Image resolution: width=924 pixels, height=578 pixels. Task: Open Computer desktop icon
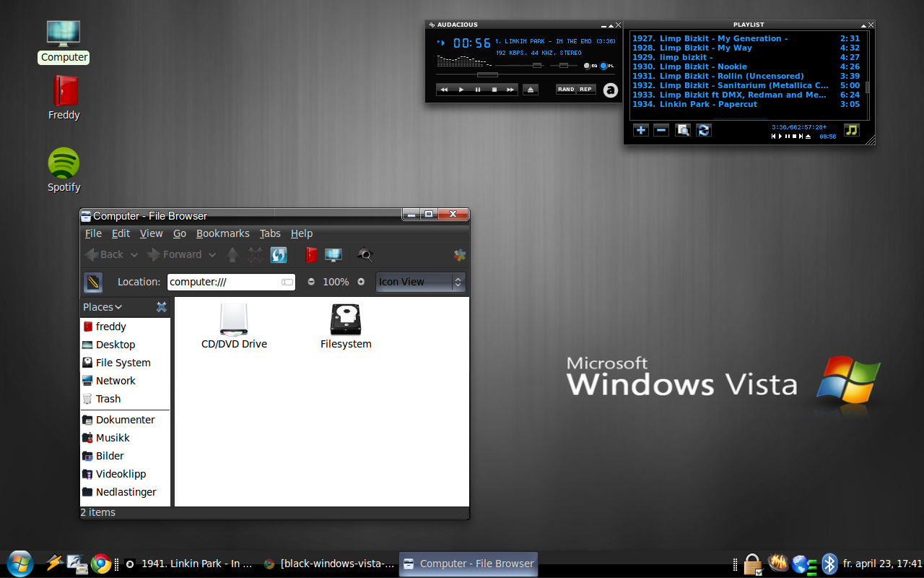coord(64,41)
